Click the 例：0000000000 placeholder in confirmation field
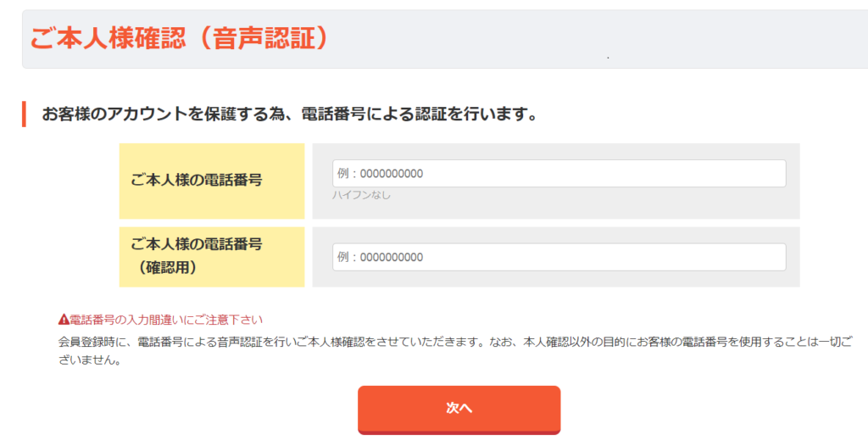This screenshot has height=446, width=868. tap(381, 257)
